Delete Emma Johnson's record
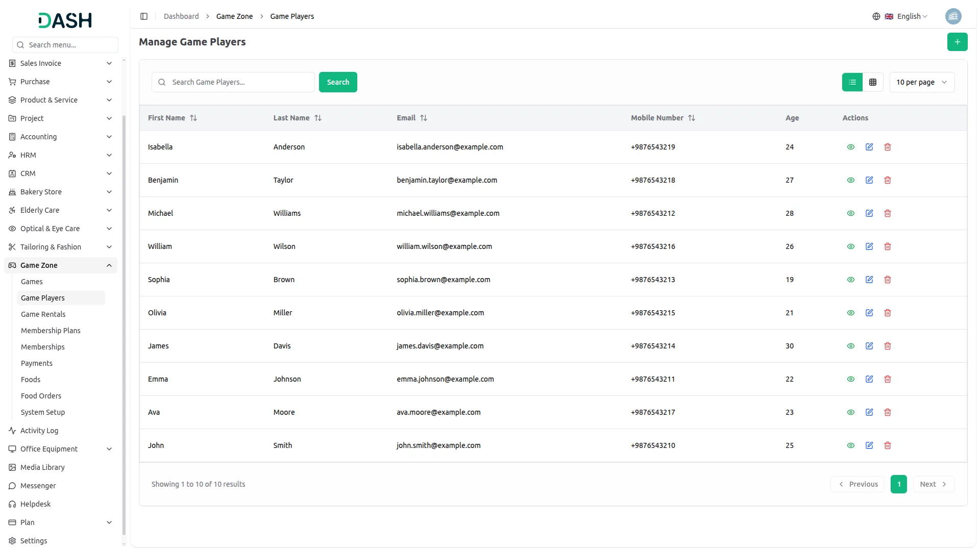Image resolution: width=980 pixels, height=551 pixels. (888, 379)
